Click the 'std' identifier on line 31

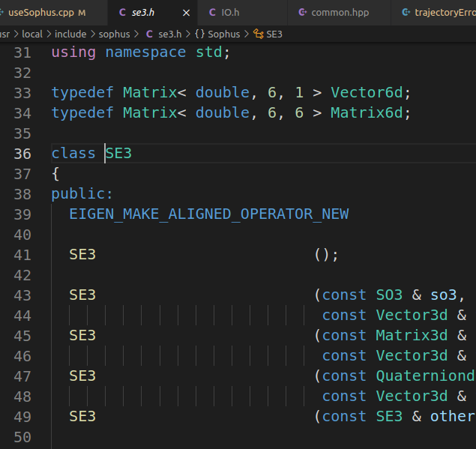click(209, 52)
